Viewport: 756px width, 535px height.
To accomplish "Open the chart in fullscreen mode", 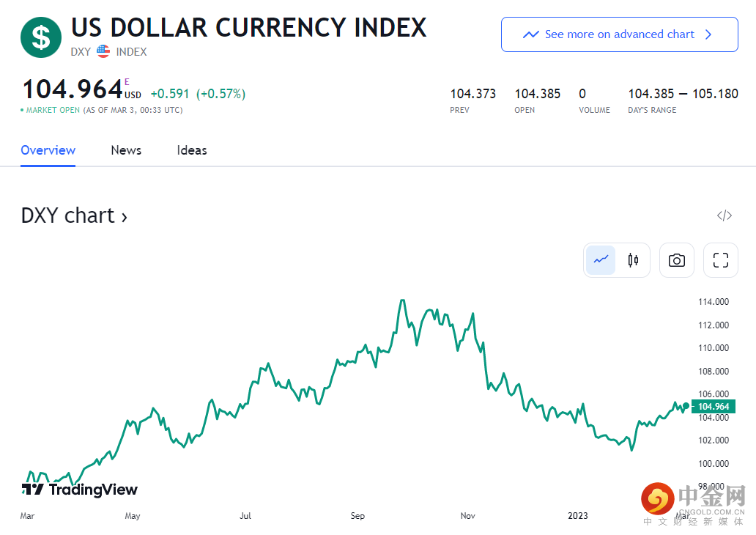I will coord(720,260).
